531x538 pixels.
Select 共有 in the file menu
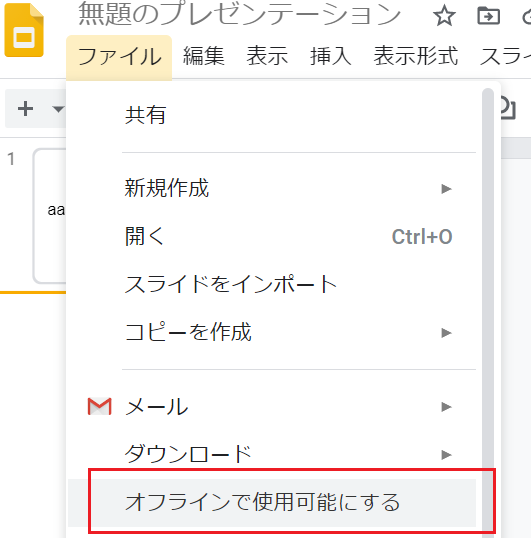pyautogui.click(x=272, y=115)
